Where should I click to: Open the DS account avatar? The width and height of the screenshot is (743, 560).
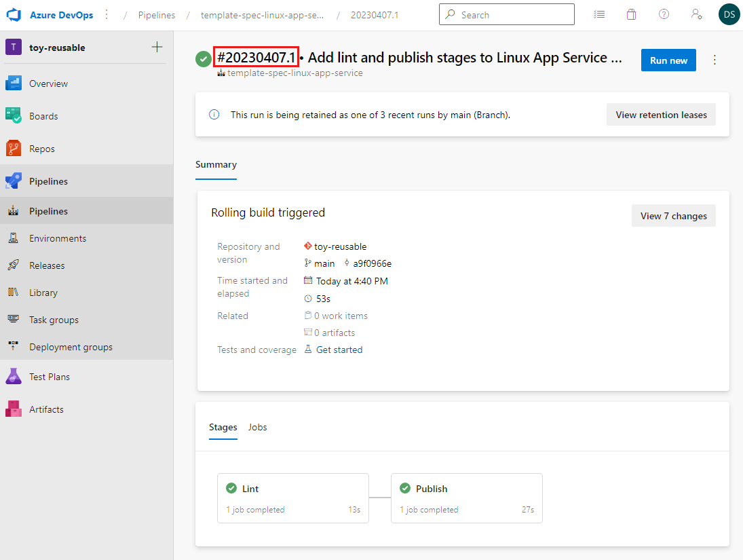(x=729, y=14)
